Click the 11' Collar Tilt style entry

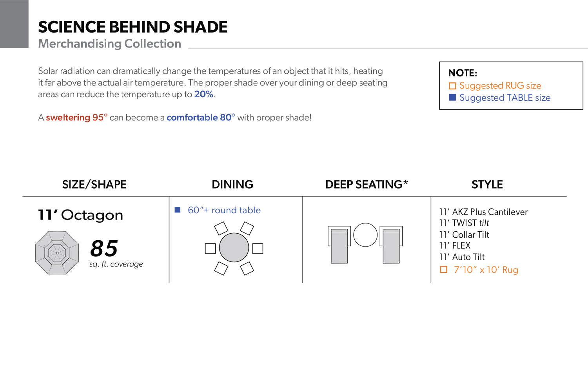(464, 235)
